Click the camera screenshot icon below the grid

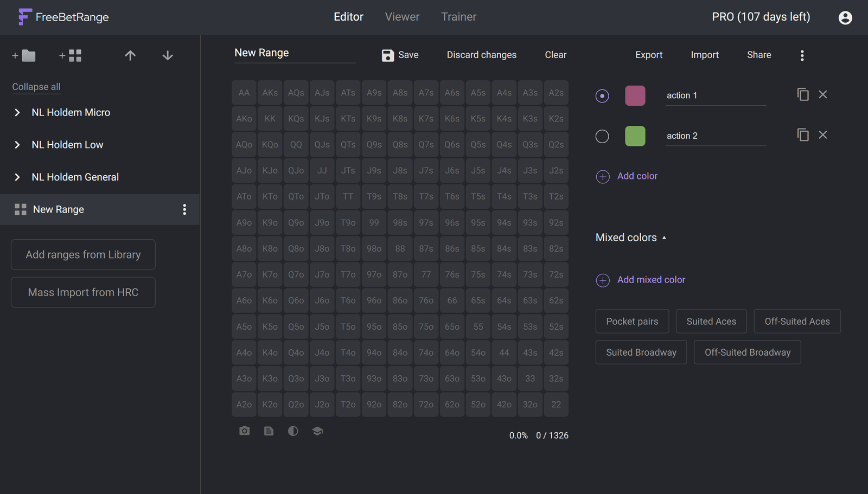(x=245, y=431)
